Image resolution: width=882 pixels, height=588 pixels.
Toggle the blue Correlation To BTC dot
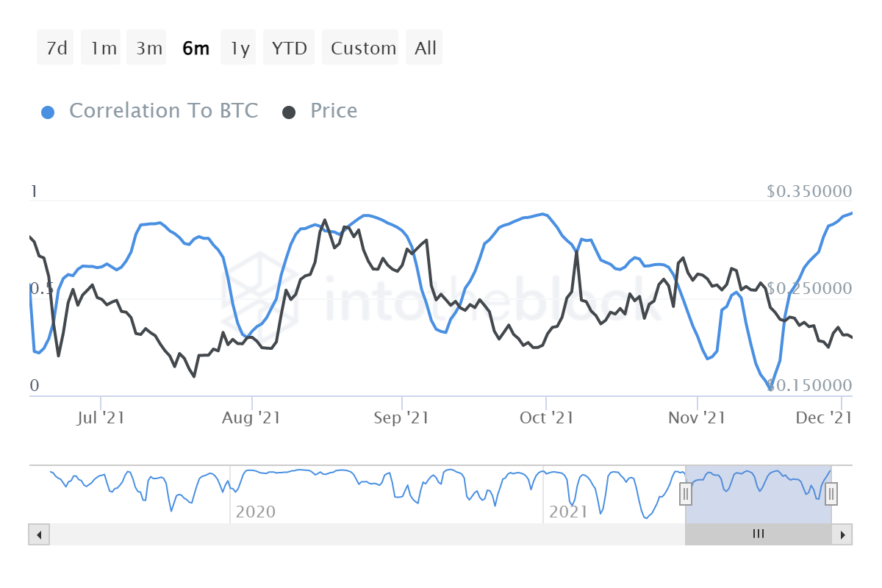click(48, 112)
